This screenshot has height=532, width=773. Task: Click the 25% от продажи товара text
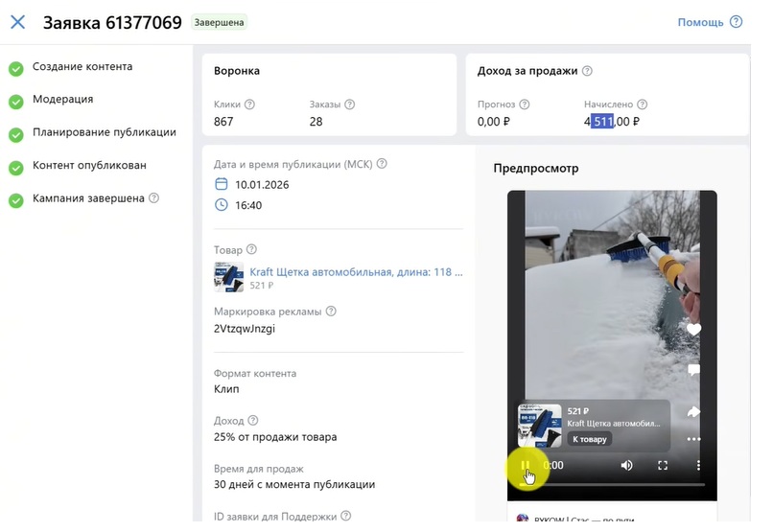tap(275, 437)
